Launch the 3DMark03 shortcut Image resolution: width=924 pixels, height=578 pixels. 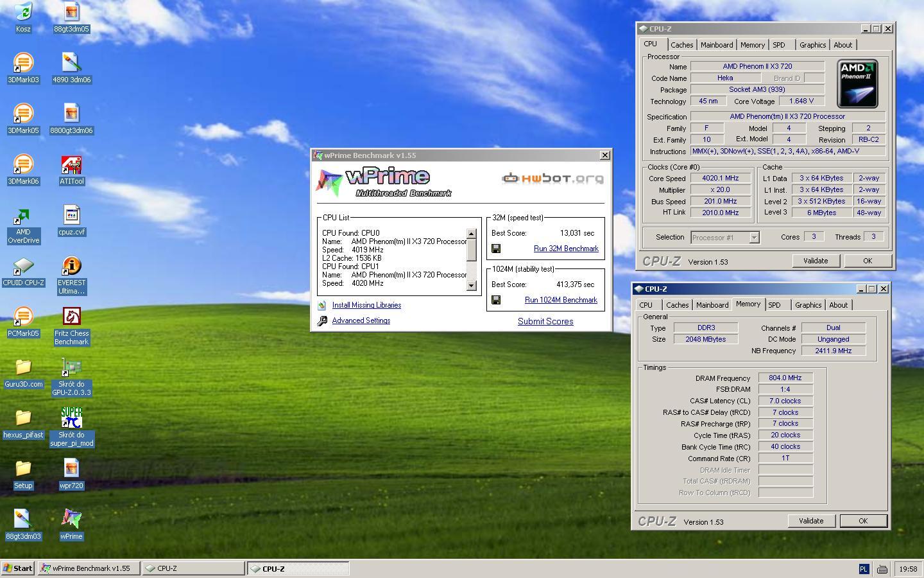[23, 67]
